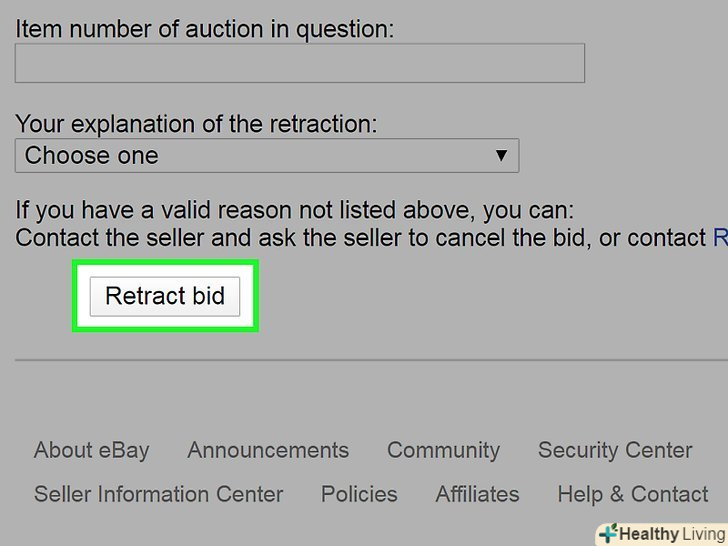Viewport: 728px width, 546px height.
Task: Open the 'Choose one' explanation dropdown
Action: pyautogui.click(x=266, y=156)
